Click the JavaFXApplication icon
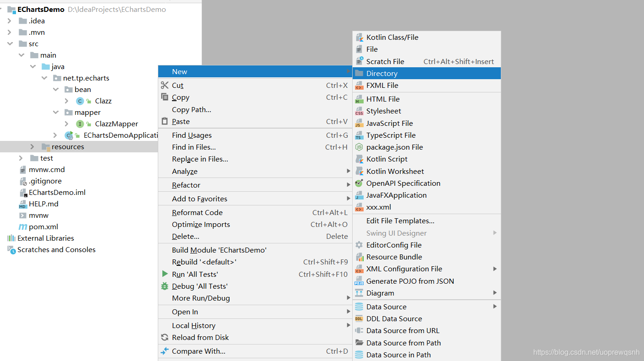644x361 pixels. point(359,195)
